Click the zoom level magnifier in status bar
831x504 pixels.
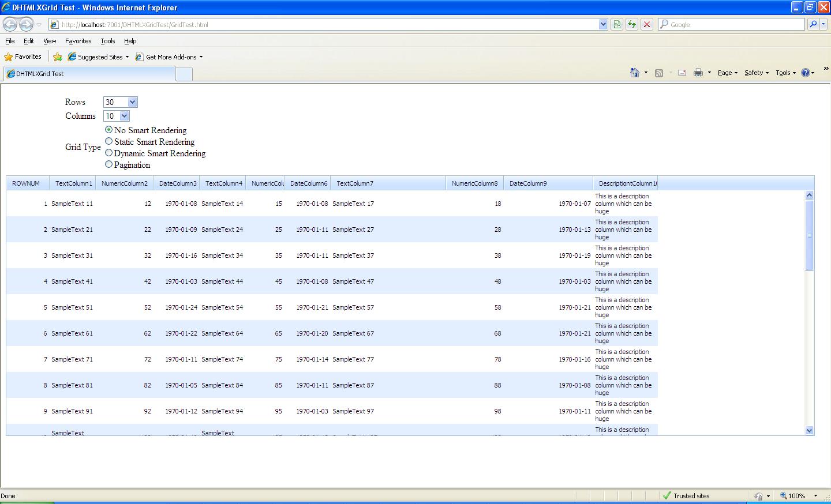coord(784,495)
